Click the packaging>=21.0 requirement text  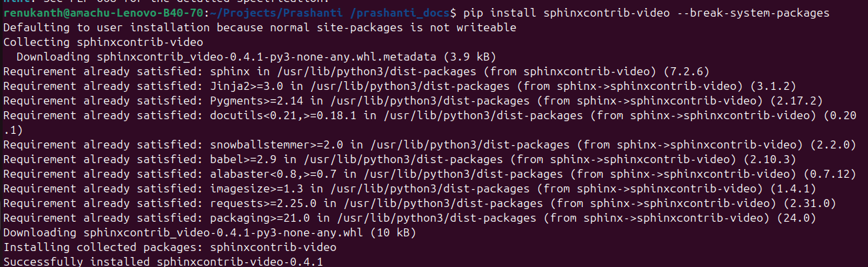[263, 218]
